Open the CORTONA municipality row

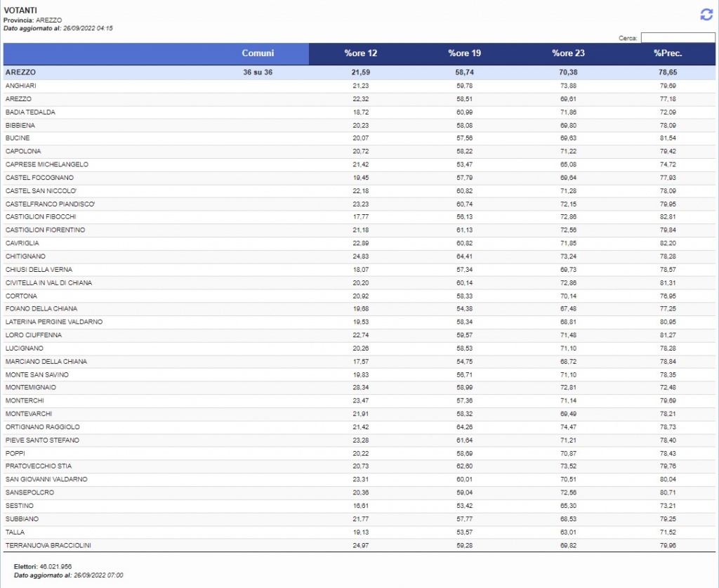[x=21, y=296]
